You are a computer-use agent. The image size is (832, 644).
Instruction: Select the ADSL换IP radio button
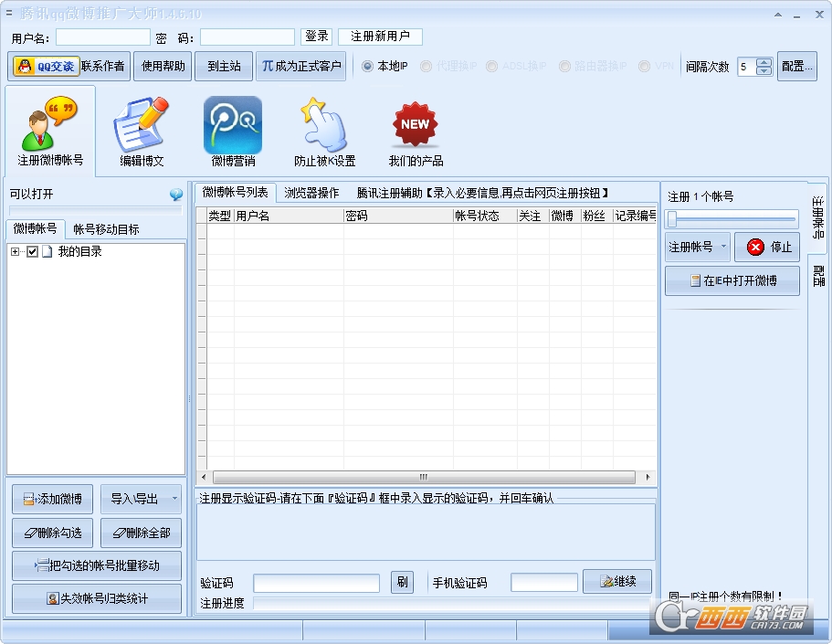tap(492, 67)
